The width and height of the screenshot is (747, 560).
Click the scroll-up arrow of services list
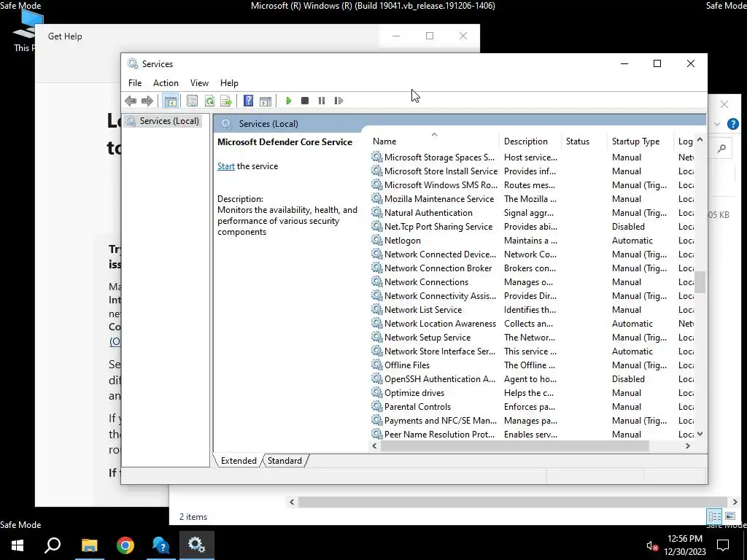tap(700, 139)
